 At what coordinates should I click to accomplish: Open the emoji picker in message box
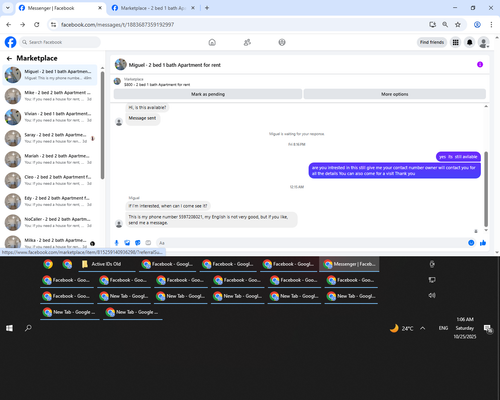471,243
